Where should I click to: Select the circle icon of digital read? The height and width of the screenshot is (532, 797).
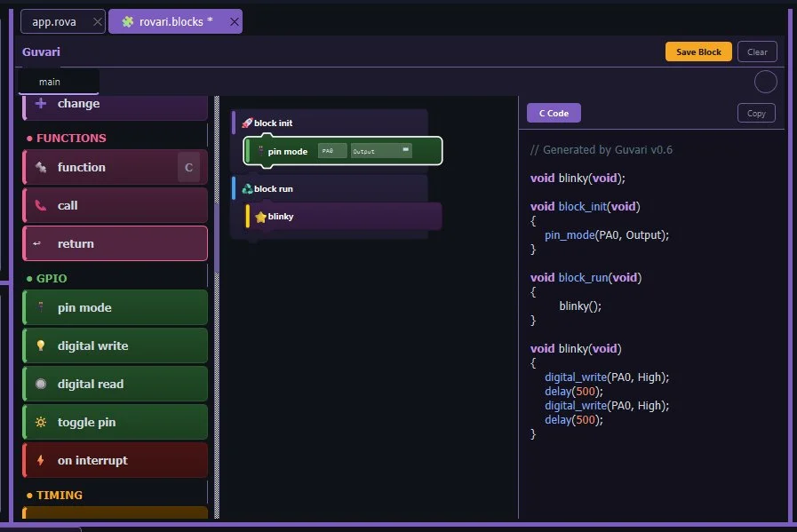point(41,384)
